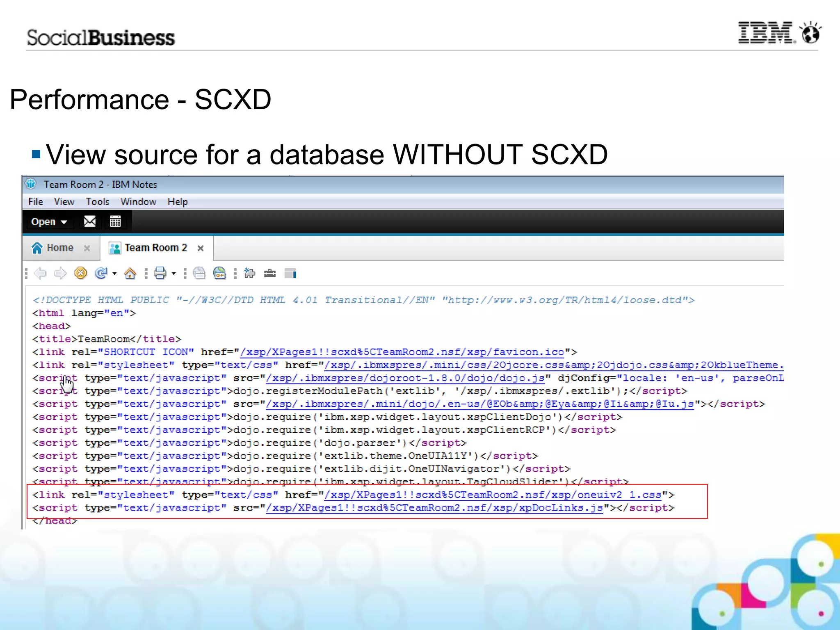Click the oneuiv2_1.css stylesheet link
The height and width of the screenshot is (630, 840).
click(x=493, y=495)
